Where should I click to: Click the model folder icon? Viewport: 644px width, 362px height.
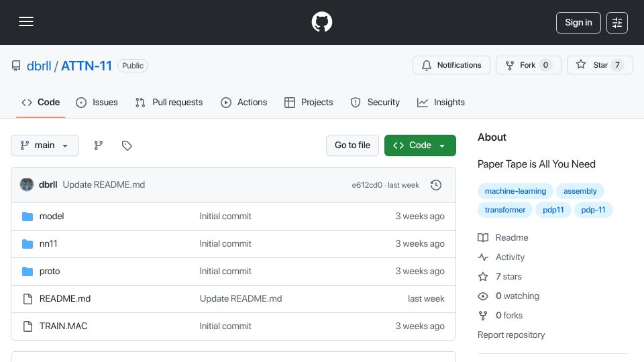pos(28,217)
